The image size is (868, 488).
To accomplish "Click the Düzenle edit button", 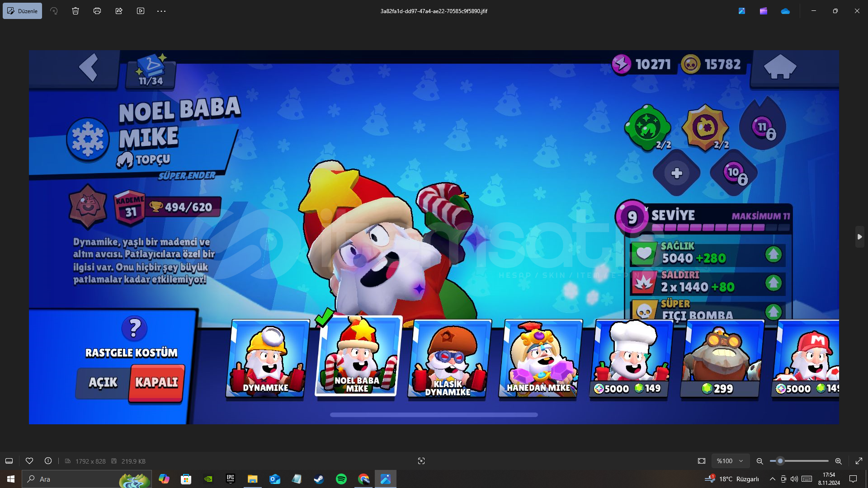I will pyautogui.click(x=22, y=11).
